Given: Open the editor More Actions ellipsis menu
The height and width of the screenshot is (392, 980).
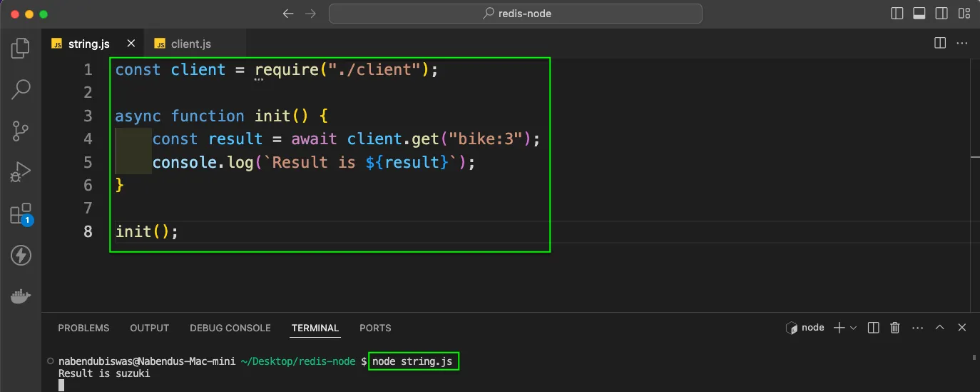Looking at the screenshot, I should tap(962, 44).
